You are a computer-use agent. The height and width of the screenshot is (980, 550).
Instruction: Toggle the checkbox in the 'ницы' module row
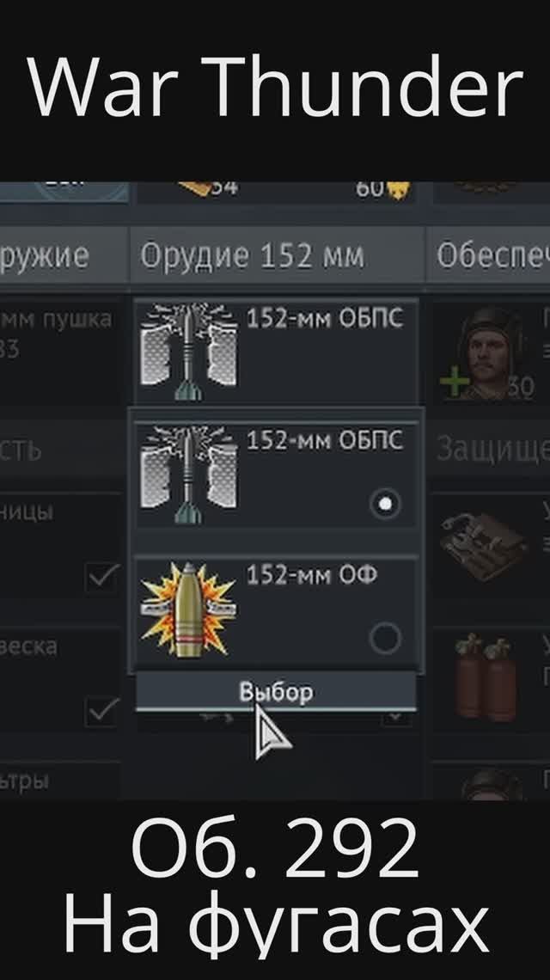102,577
